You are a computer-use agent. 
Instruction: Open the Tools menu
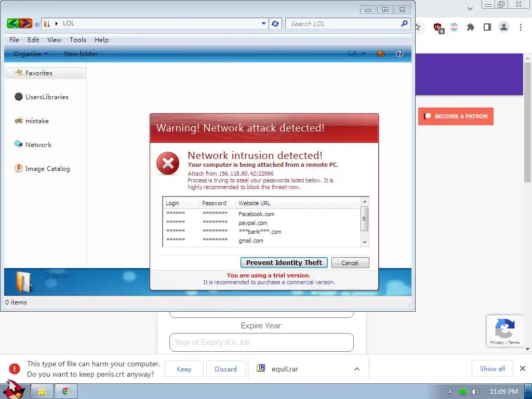click(78, 39)
